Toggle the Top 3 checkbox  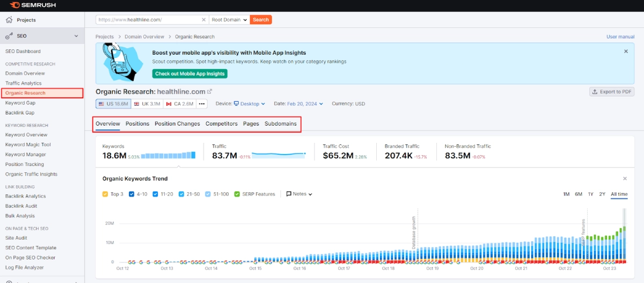[105, 194]
